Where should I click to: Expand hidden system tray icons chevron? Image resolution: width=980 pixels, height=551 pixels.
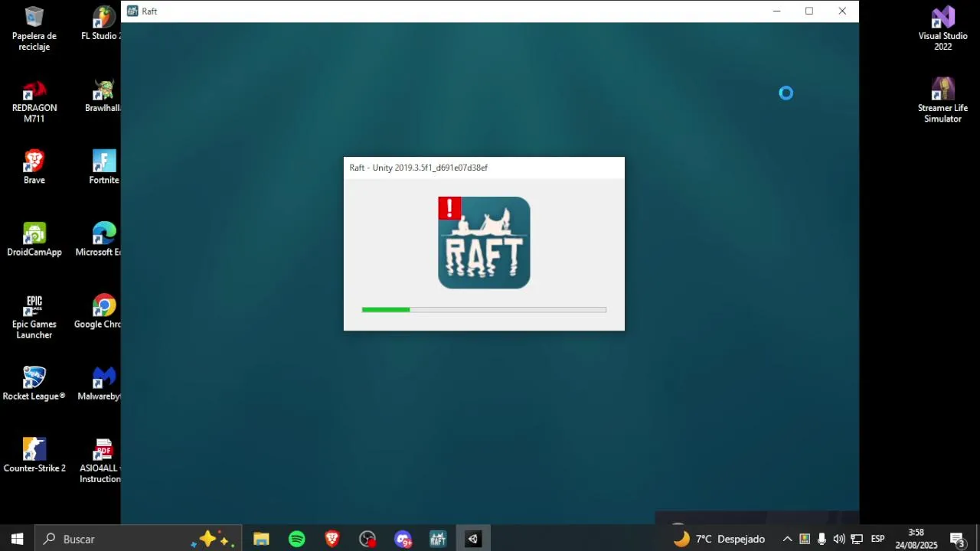tap(787, 539)
